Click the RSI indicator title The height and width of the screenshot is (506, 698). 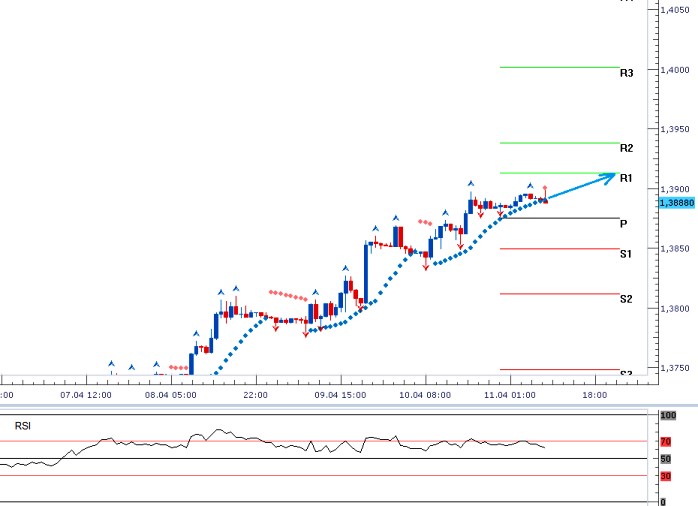click(x=23, y=426)
